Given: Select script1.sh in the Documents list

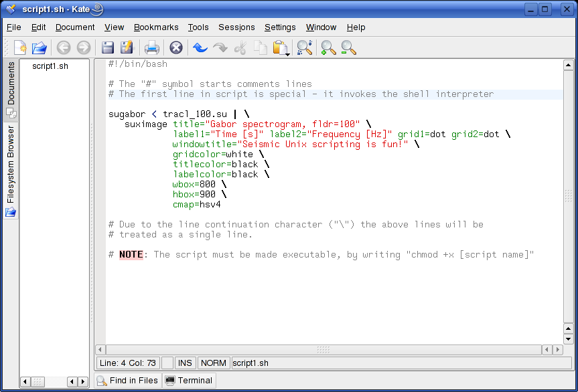Looking at the screenshot, I should pos(50,66).
